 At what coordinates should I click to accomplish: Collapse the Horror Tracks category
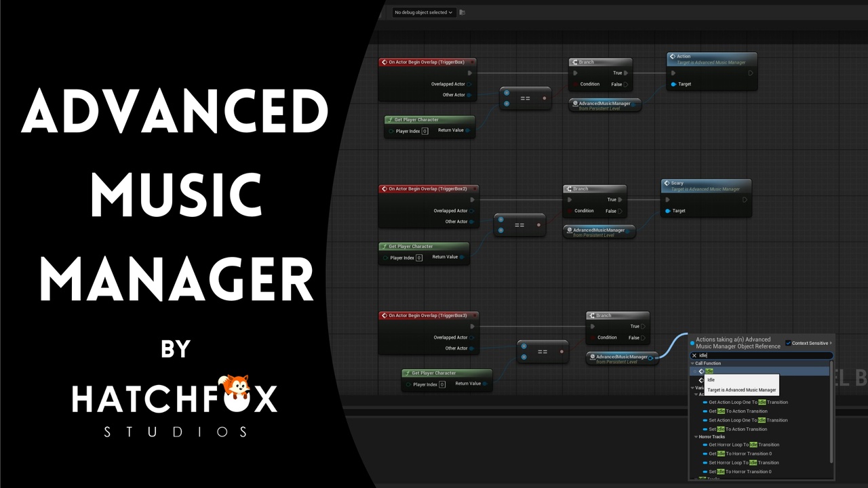696,436
